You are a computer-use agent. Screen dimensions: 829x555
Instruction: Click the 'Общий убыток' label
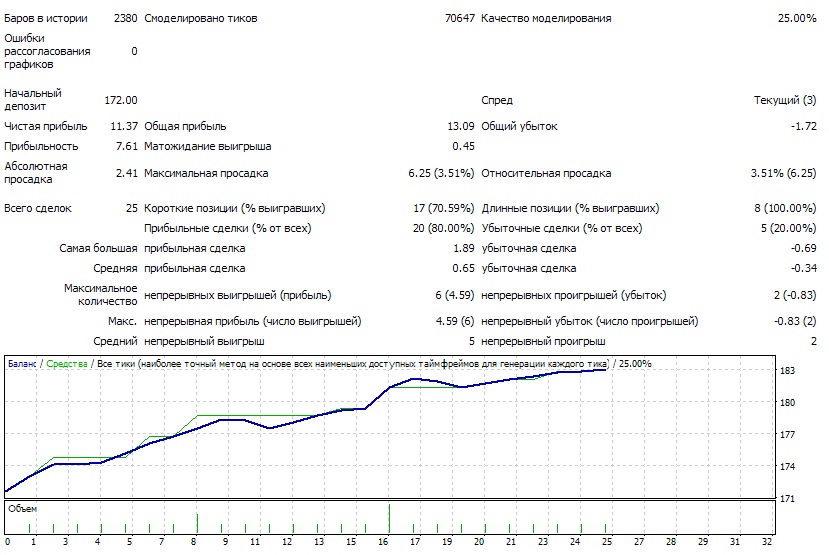519,126
